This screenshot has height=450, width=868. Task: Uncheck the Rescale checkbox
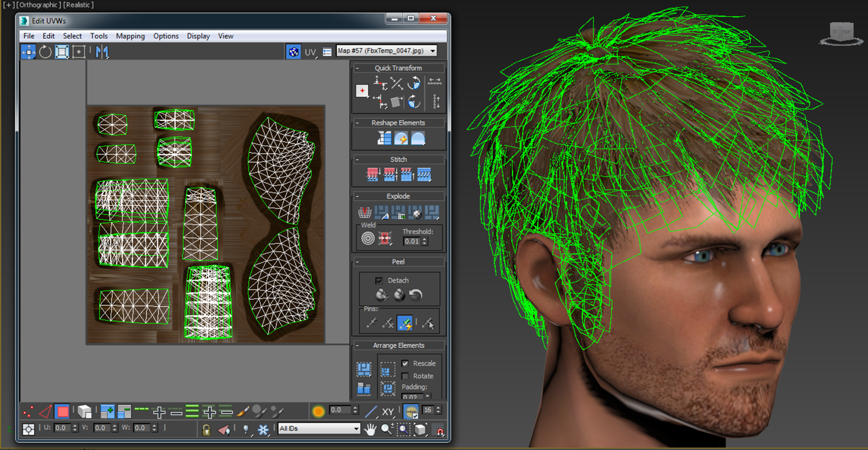405,364
